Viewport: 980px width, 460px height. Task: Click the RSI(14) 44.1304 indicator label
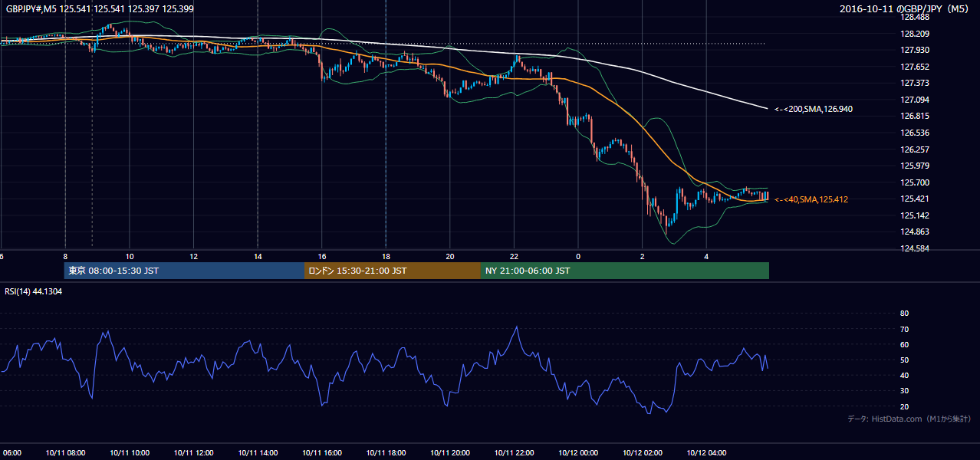[34, 291]
